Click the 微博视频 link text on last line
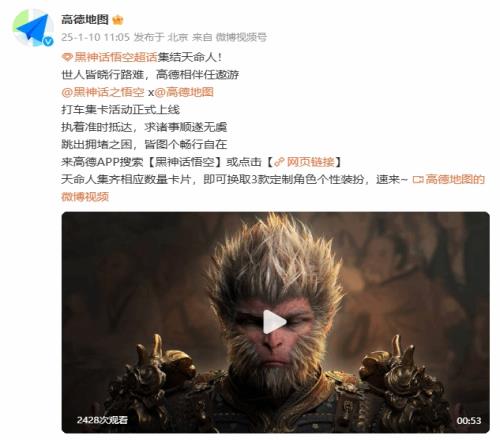 coord(85,197)
